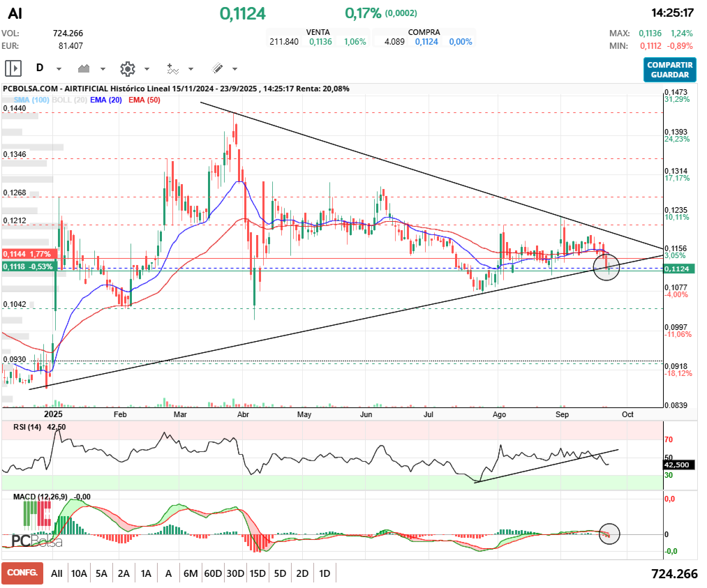This screenshot has width=707, height=588.
Task: Select the pencil drawing tools icon
Action: 217,68
